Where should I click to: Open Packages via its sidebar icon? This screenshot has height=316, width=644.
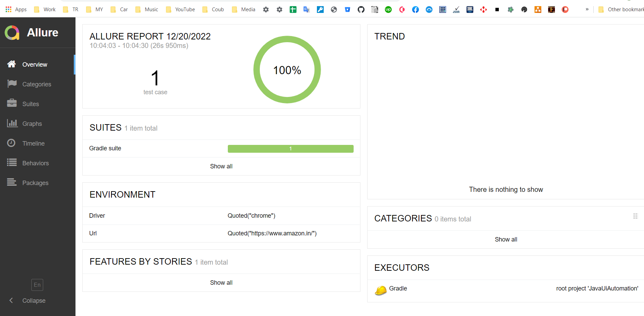12,183
